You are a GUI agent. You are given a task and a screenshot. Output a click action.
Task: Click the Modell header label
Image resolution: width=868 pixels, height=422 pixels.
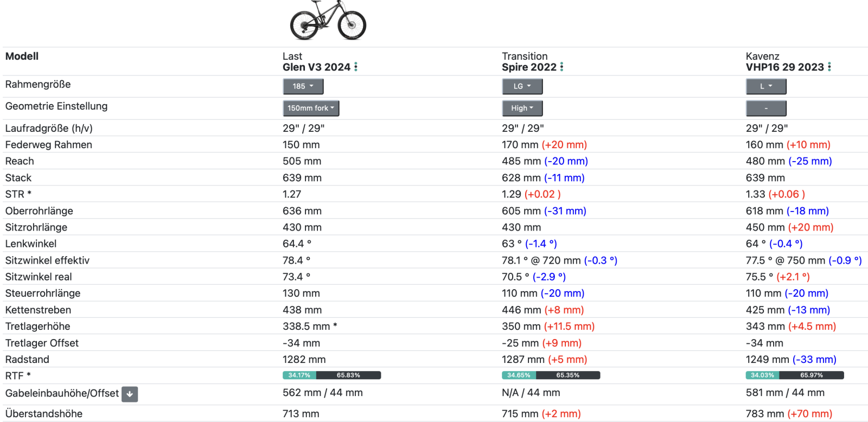pos(22,56)
